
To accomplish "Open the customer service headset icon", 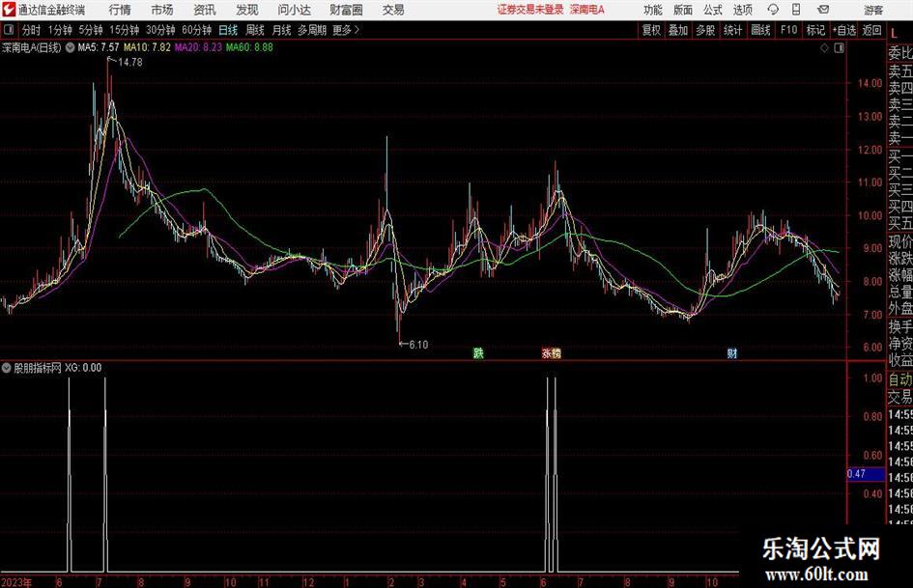I will (x=773, y=10).
